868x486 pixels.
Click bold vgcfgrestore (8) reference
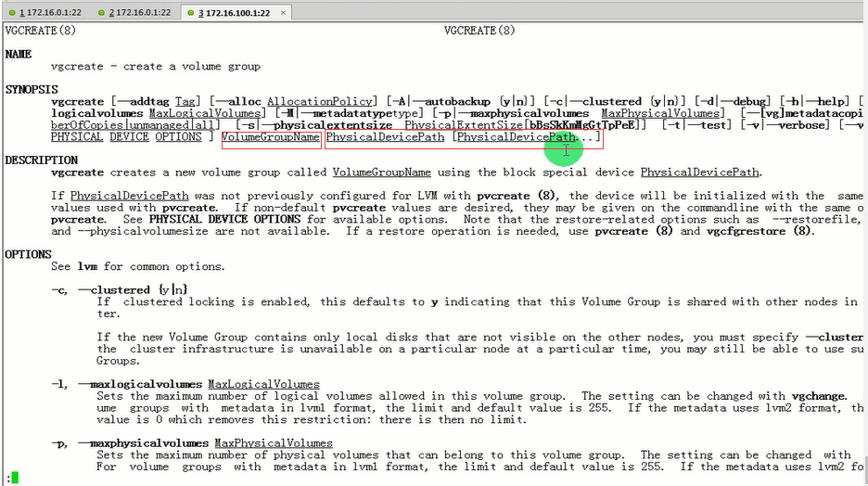click(759, 231)
